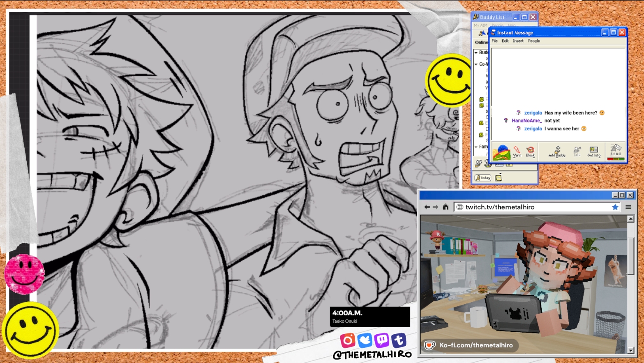Open the Insert menu in Instant Message
Screen dimensions: 644x363
518,41
